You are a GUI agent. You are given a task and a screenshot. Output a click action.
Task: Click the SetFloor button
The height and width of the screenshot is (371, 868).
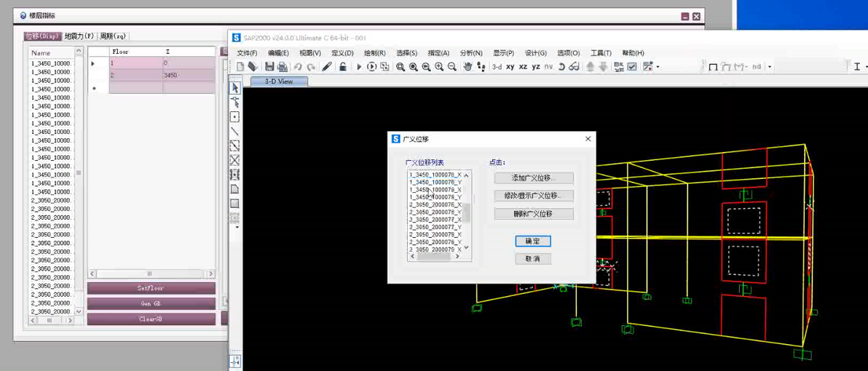[x=151, y=288]
